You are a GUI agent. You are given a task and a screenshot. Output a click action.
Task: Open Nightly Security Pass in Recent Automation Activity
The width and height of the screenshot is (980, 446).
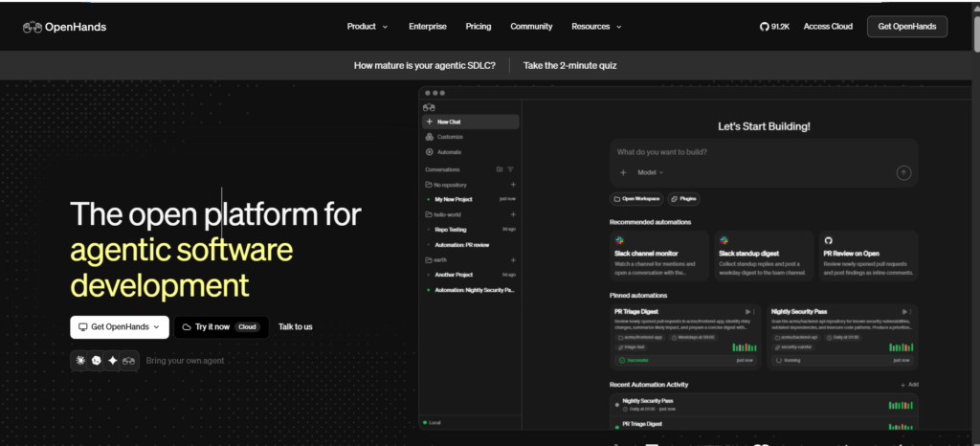pos(764,405)
